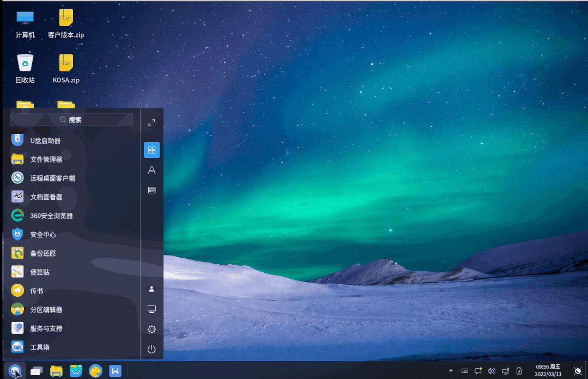Launch 备份还原 backup tool
The image size is (588, 379).
pos(43,253)
